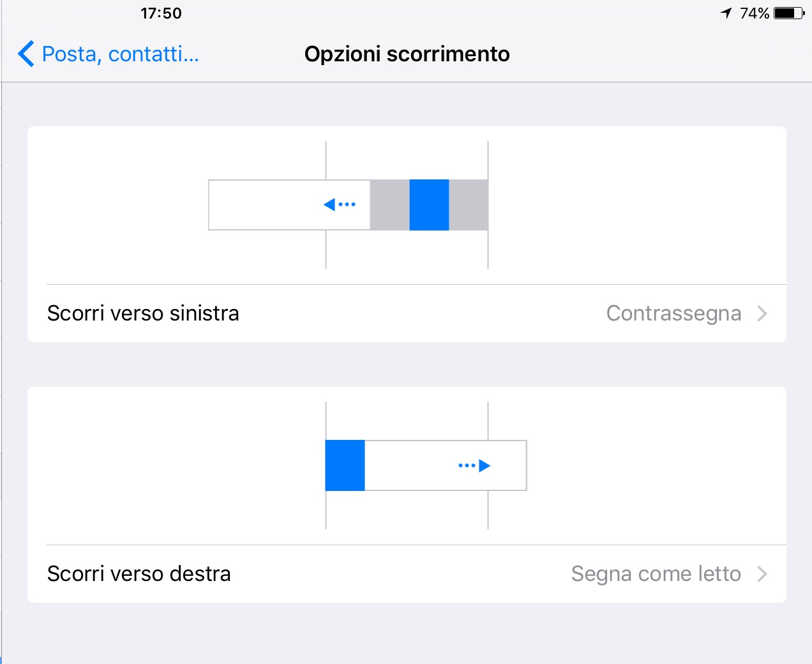The image size is (812, 664).
Task: Tap the Opzioni scorrimento title
Action: (407, 54)
